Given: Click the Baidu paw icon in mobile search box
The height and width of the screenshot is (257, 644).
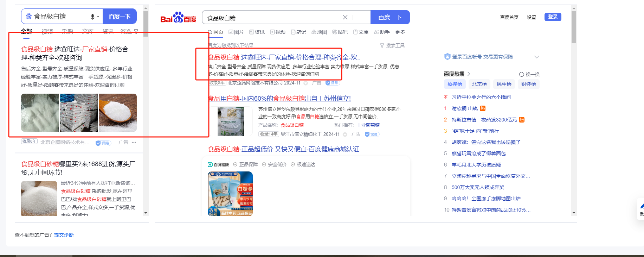Looking at the screenshot, I should pos(29,17).
